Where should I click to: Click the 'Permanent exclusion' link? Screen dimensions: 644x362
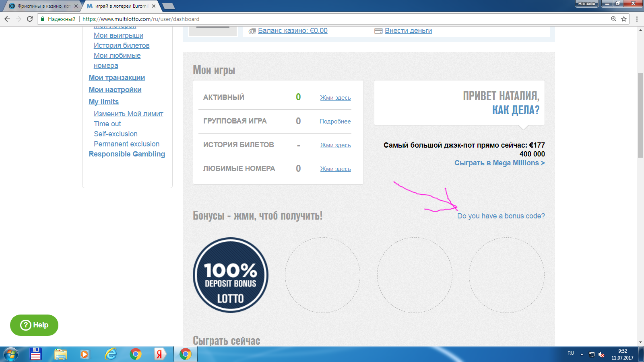[x=126, y=144]
